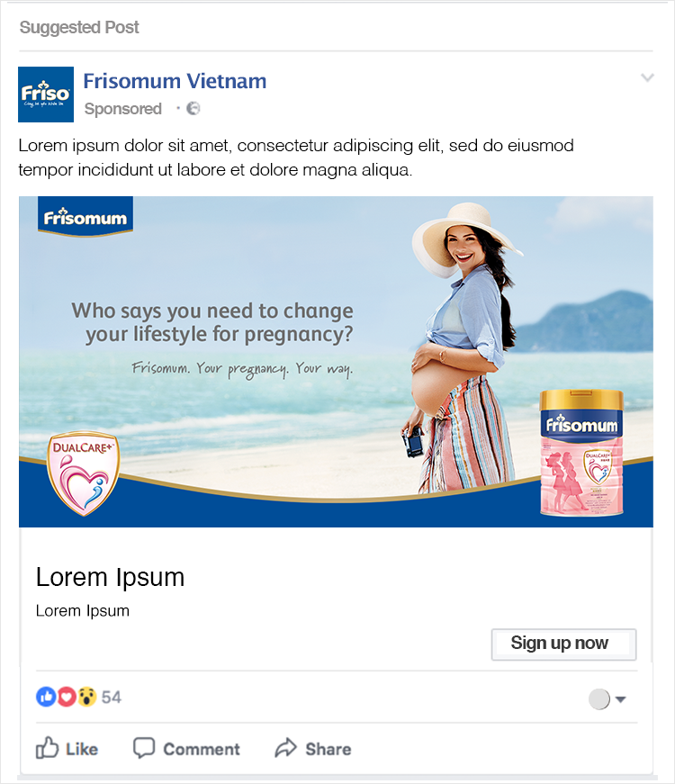Click the public globe audience icon

(193, 109)
